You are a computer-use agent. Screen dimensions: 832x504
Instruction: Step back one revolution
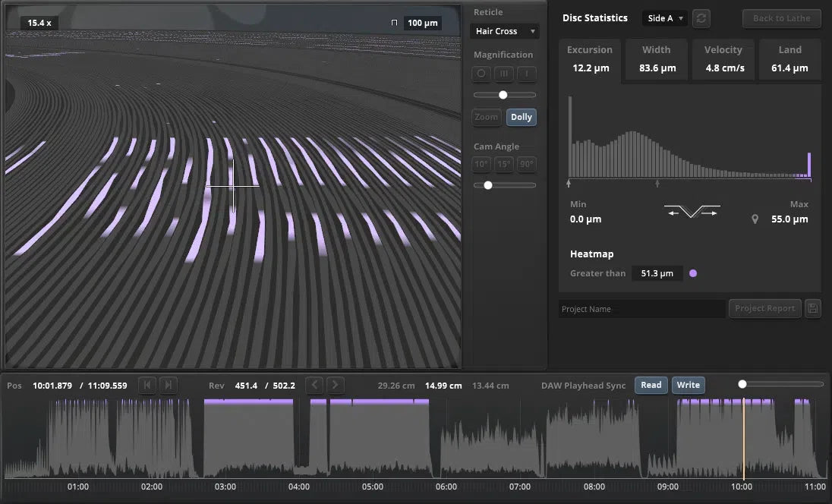314,386
